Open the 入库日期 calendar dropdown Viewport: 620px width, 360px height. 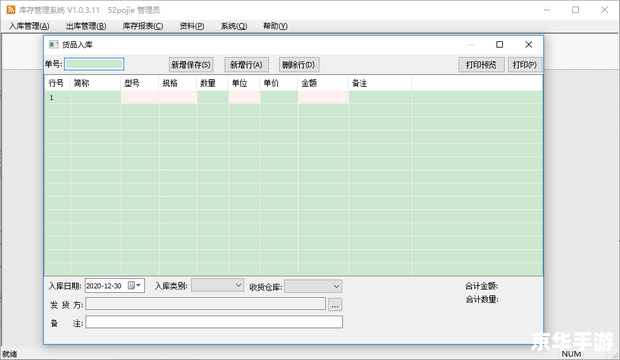pos(134,286)
